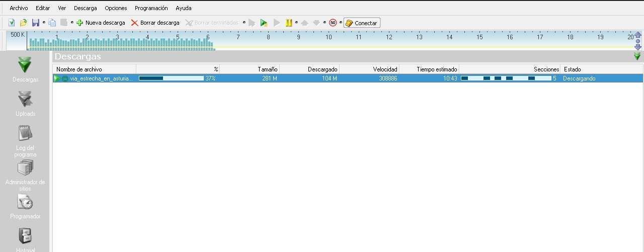This screenshot has width=644, height=252.
Task: Click the up arrow above speed graph circle
Action: point(638,35)
